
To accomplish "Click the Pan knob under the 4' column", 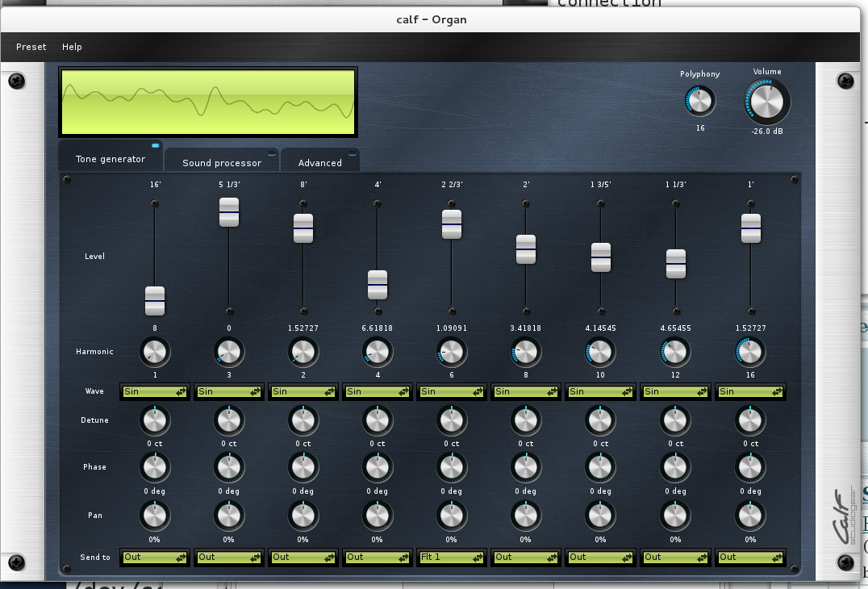I will coord(377,515).
